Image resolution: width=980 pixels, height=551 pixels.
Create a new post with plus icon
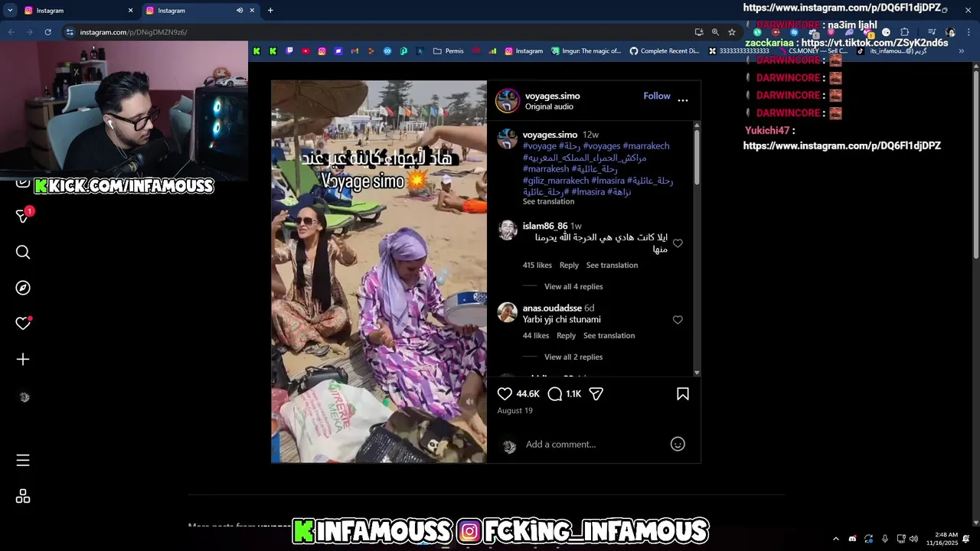23,360
